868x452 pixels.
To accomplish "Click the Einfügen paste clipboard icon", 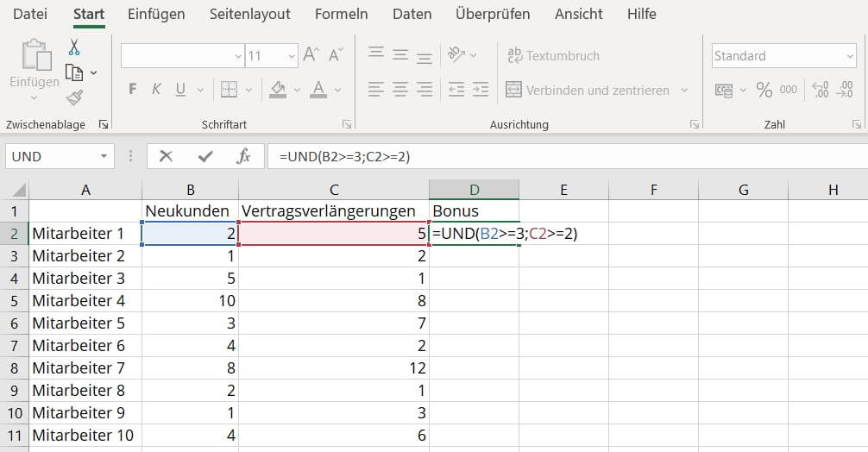I will (36, 55).
